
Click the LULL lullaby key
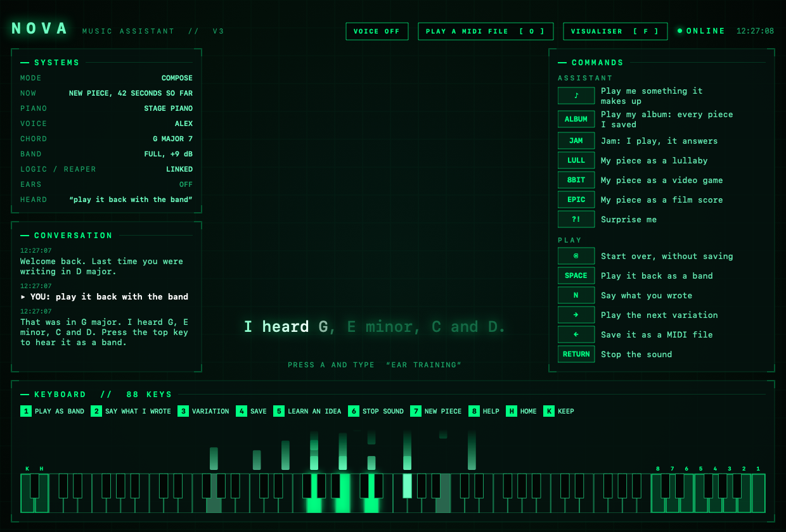point(576,160)
